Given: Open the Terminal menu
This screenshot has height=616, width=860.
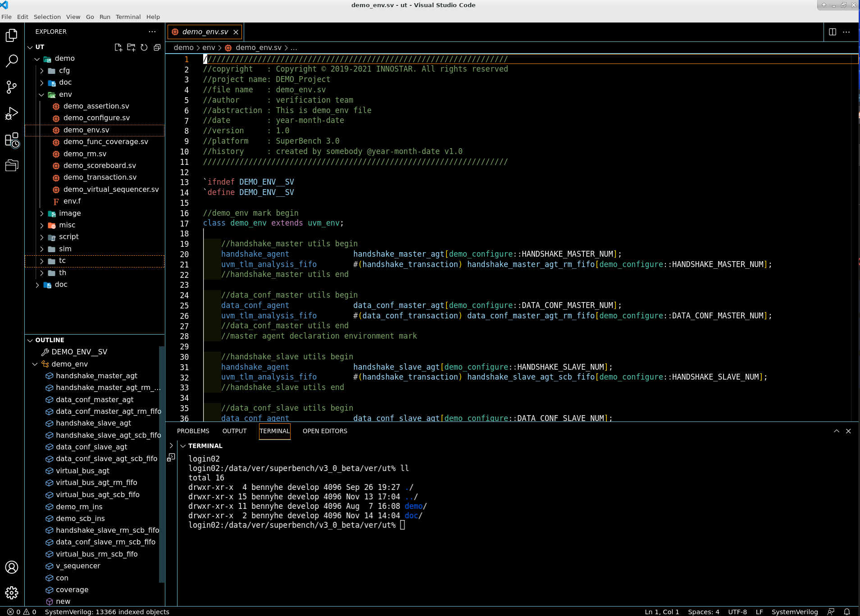Looking at the screenshot, I should (128, 17).
